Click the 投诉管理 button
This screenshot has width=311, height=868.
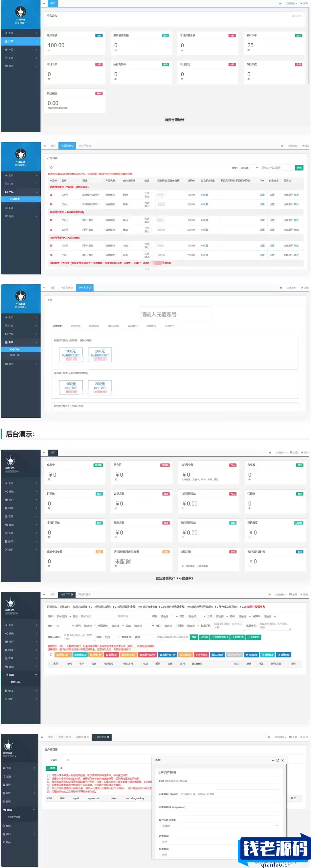251,654
